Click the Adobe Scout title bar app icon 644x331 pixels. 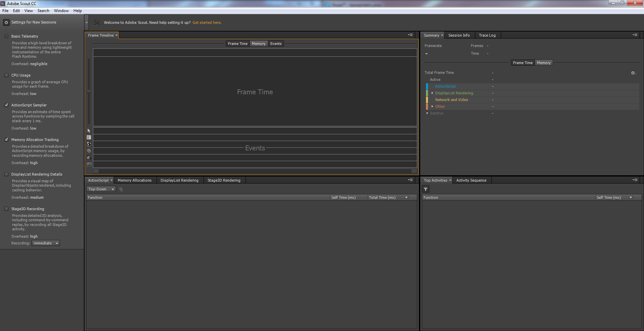[x=3, y=3]
